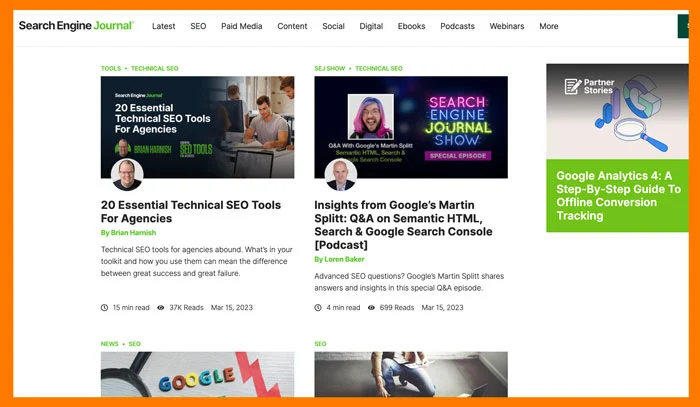The height and width of the screenshot is (407, 700).
Task: Click the clock icon beside 4 min read
Action: click(318, 307)
